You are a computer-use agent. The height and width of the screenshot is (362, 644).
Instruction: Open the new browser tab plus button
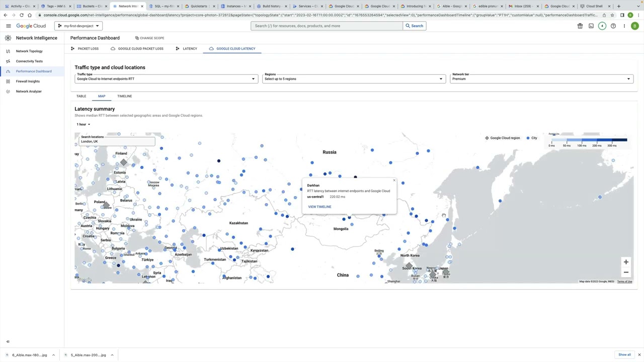point(619,6)
